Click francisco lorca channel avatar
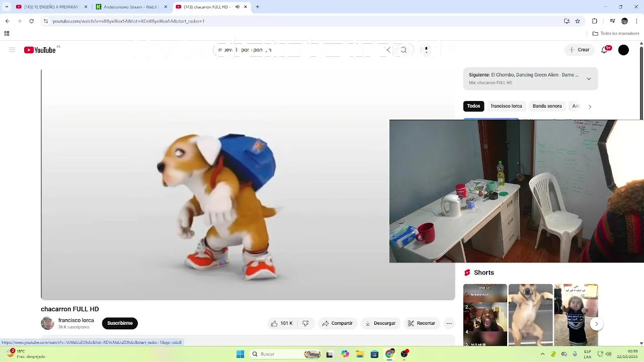 click(47, 323)
